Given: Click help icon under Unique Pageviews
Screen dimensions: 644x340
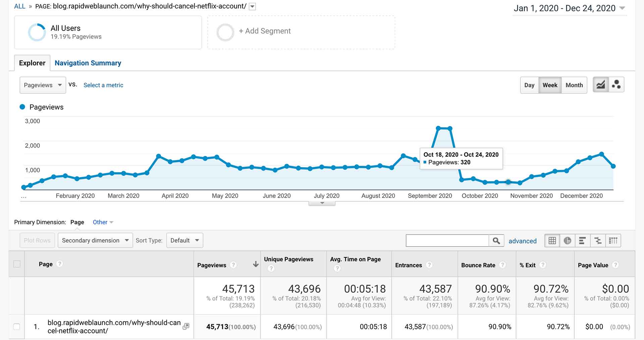Looking at the screenshot, I should click(x=271, y=269).
